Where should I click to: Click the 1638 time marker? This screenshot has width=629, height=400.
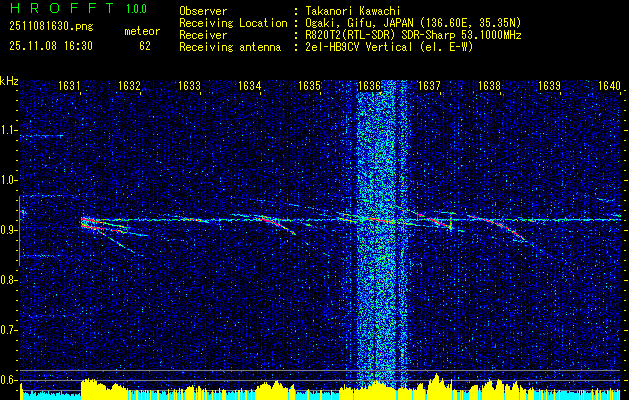(489, 85)
